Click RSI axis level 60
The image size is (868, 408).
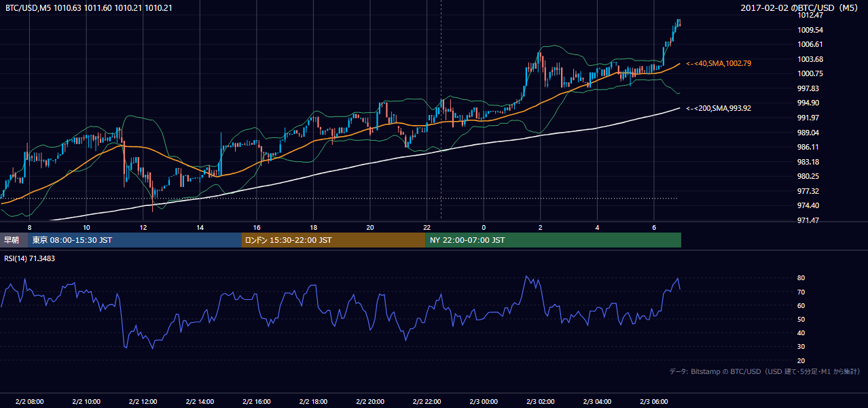pos(801,306)
